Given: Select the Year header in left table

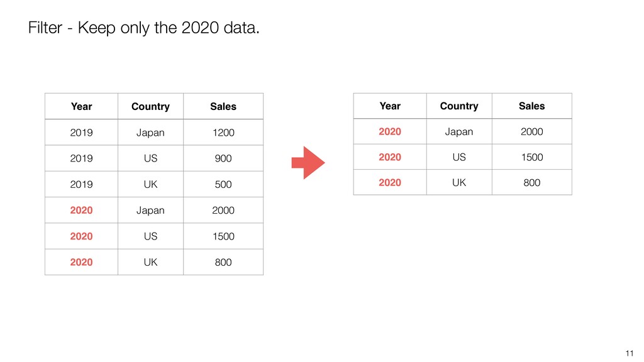Looking at the screenshot, I should coord(81,106).
